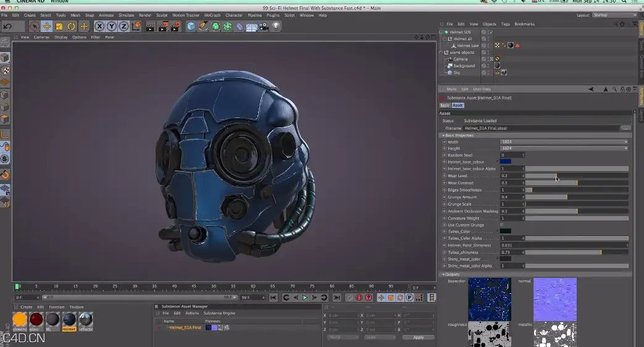The width and height of the screenshot is (644, 347).
Task: Open the Layout Startup dropdown
Action: [615, 15]
